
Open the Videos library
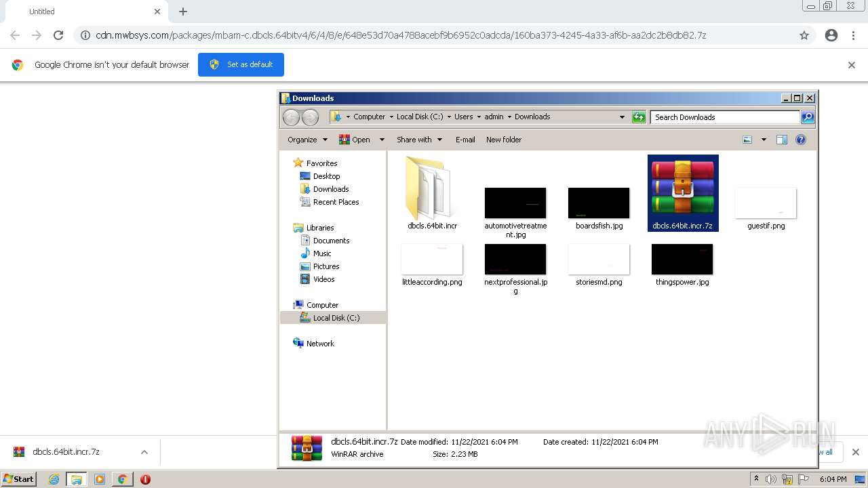click(x=323, y=279)
